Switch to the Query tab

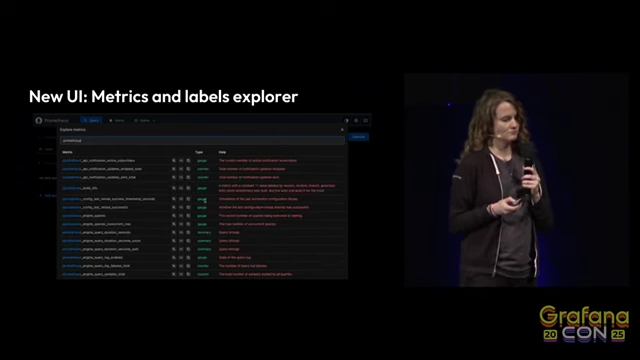point(91,120)
